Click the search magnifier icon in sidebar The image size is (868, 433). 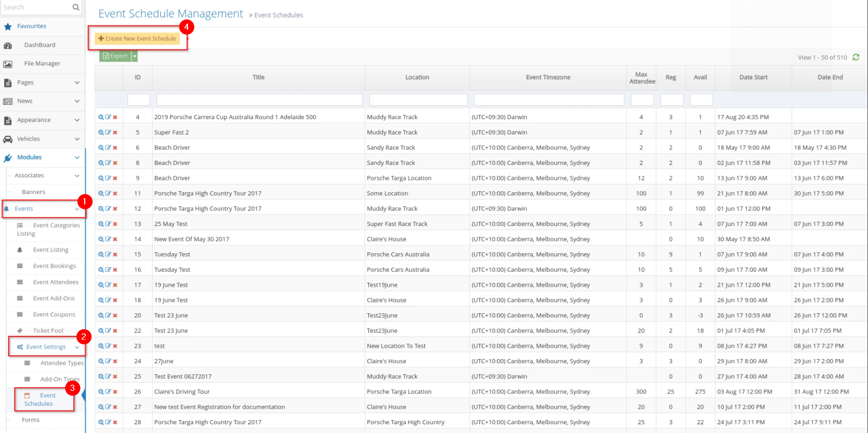click(x=76, y=7)
